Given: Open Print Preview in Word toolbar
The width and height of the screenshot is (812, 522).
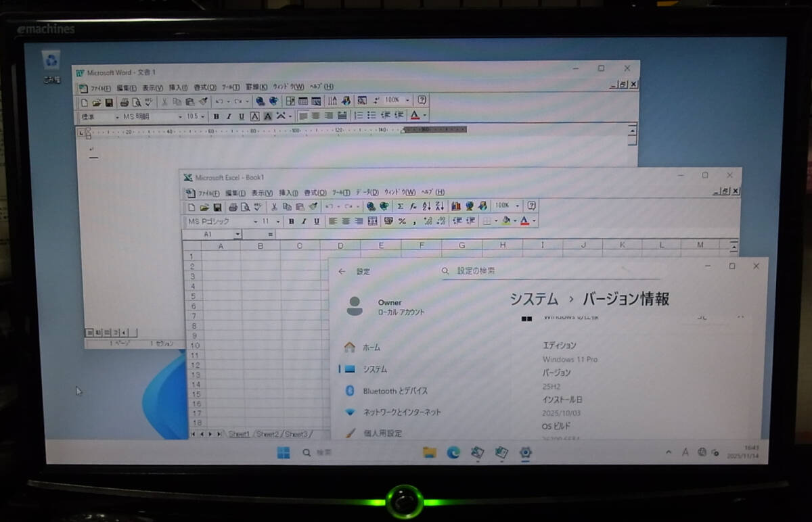Looking at the screenshot, I should click(x=137, y=102).
